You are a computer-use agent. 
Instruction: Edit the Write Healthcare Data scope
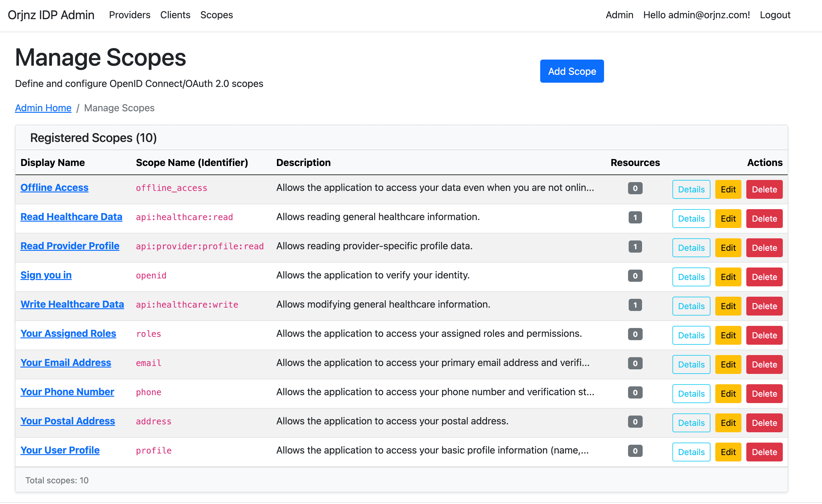(728, 306)
